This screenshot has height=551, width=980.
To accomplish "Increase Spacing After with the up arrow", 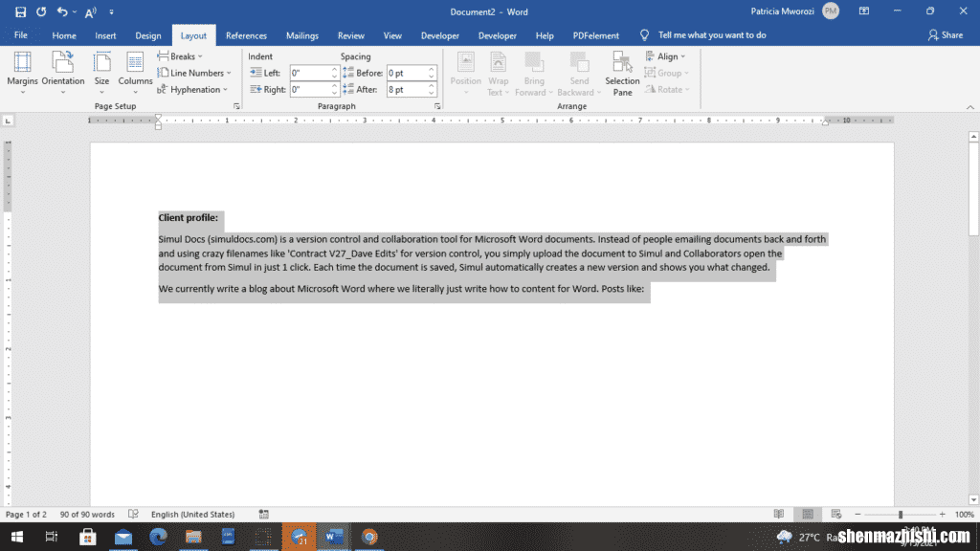I will pyautogui.click(x=432, y=85).
